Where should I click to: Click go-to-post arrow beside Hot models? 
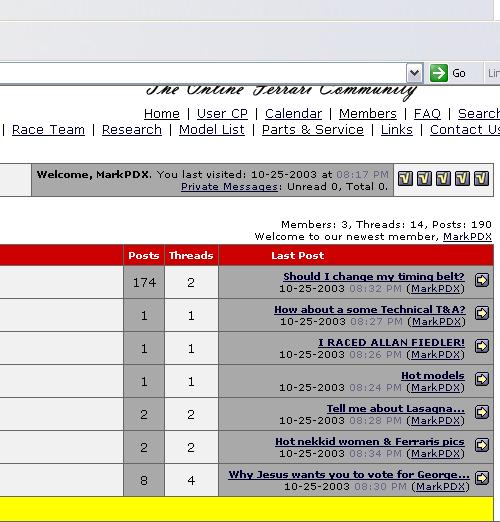(482, 379)
